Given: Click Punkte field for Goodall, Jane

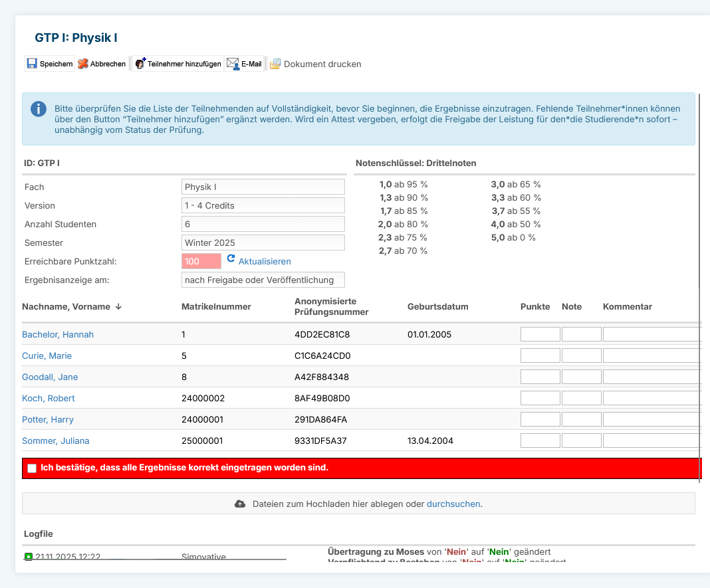Looking at the screenshot, I should 540,377.
